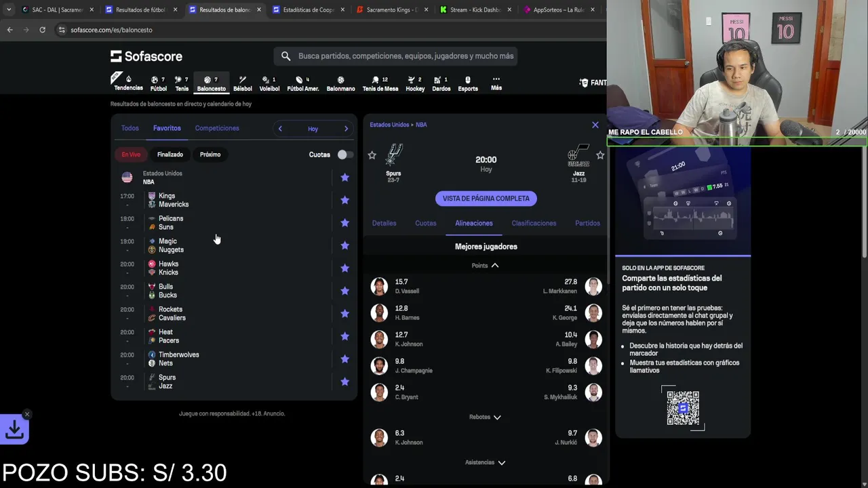Go to the previous day arrow
Image resolution: width=868 pixels, height=488 pixels.
coord(280,129)
